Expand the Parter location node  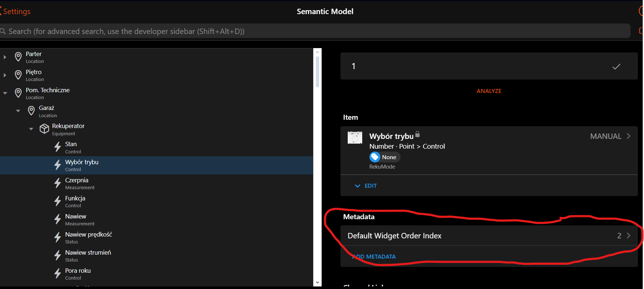(x=5, y=57)
